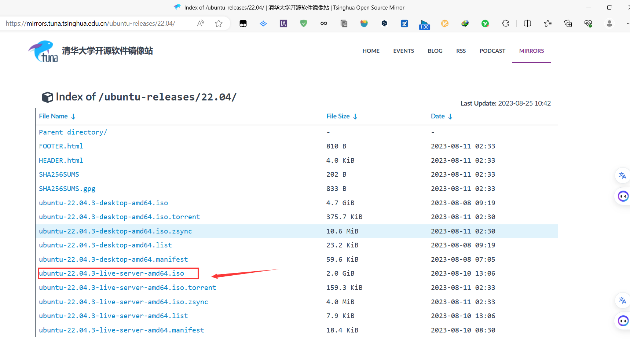The width and height of the screenshot is (630, 364).
Task: Click the 10.6 MiB size cell
Action: click(343, 231)
